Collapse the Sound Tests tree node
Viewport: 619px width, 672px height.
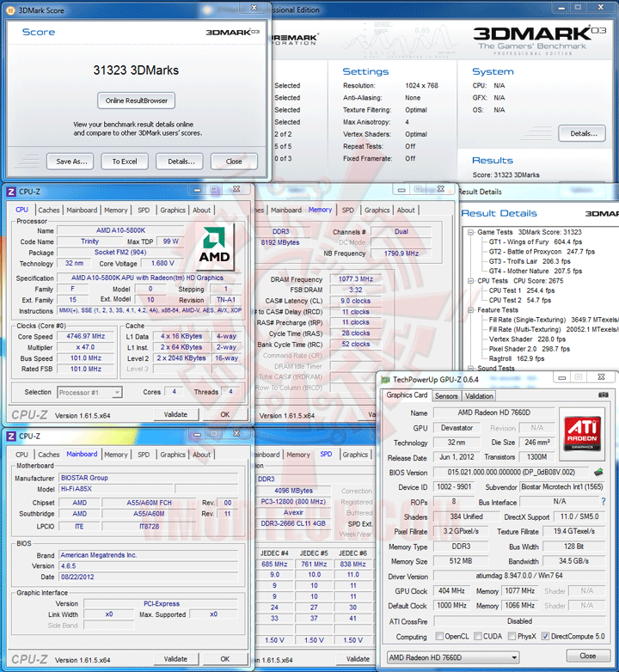[470, 369]
